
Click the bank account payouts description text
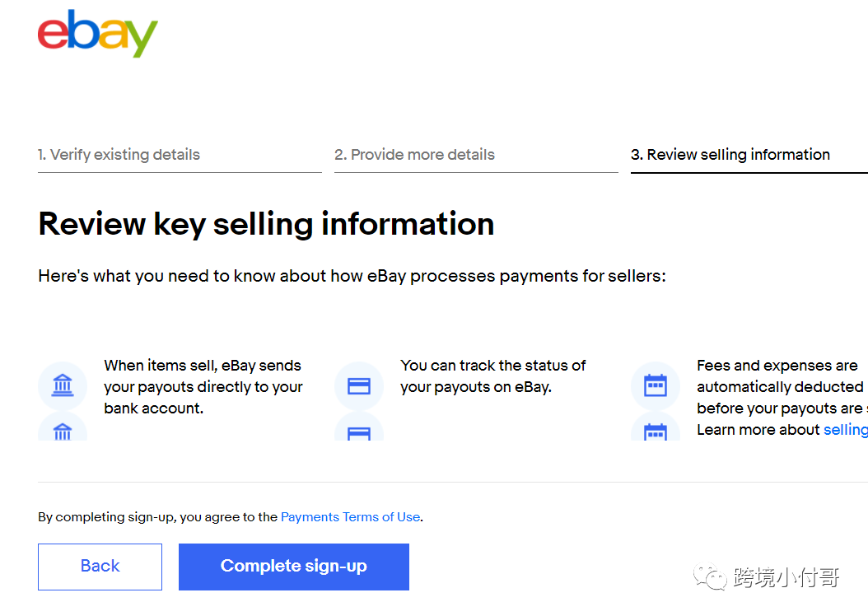[203, 387]
